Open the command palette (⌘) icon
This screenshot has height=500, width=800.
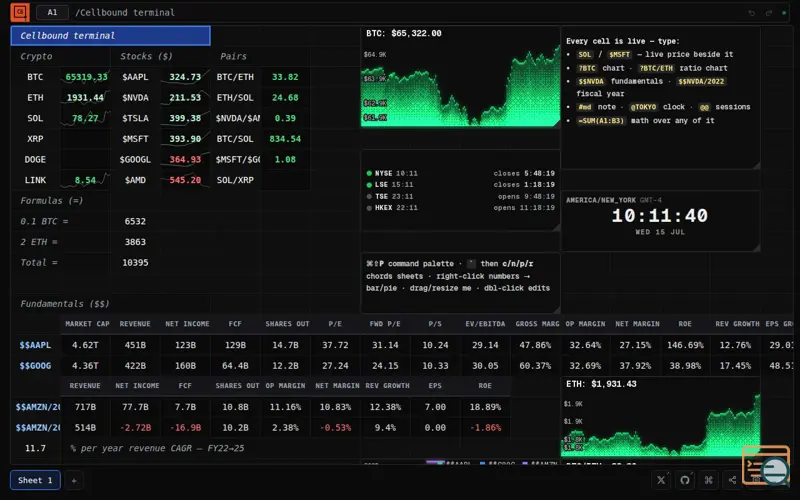point(709,480)
